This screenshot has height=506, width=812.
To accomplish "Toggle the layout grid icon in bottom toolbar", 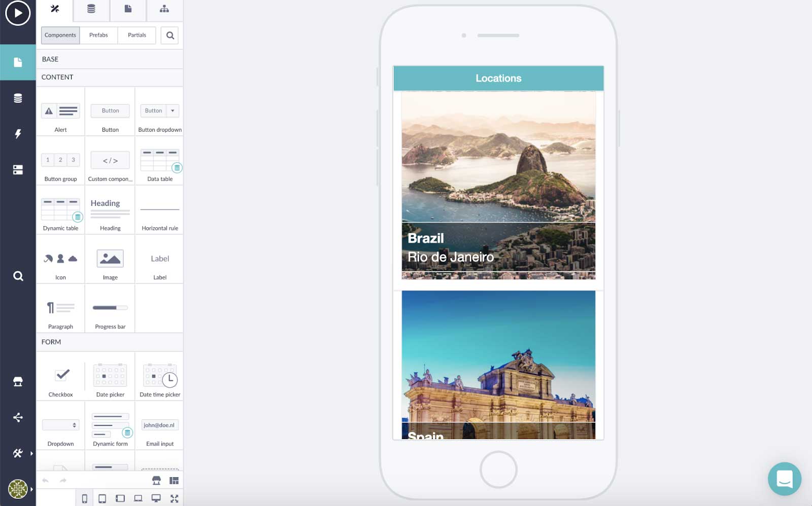I will (174, 480).
